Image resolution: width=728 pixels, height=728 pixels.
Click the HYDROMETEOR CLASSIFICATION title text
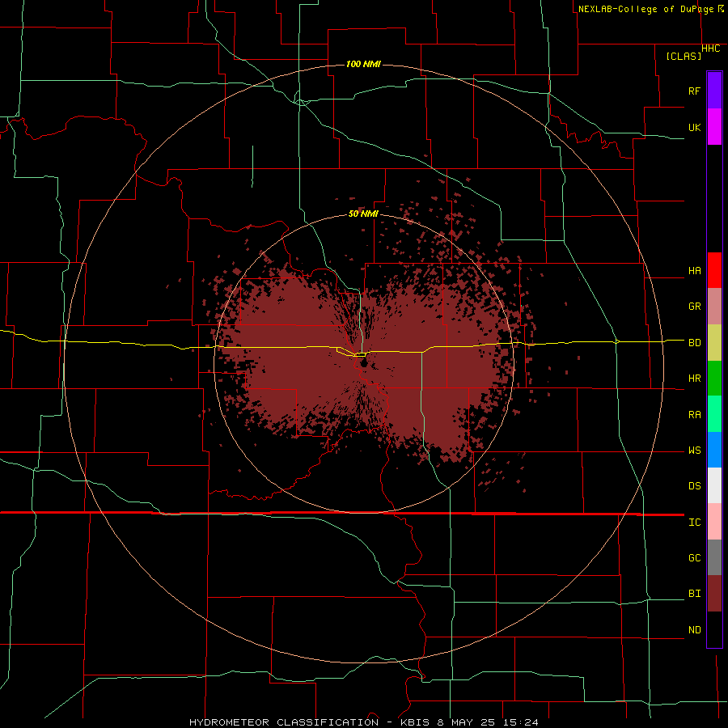[284, 722]
